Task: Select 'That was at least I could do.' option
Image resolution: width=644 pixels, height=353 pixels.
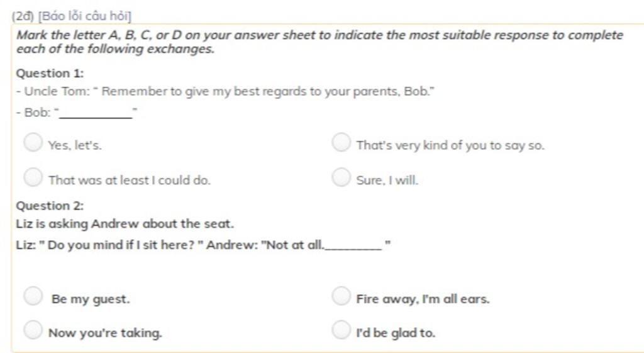Action: pos(33,177)
